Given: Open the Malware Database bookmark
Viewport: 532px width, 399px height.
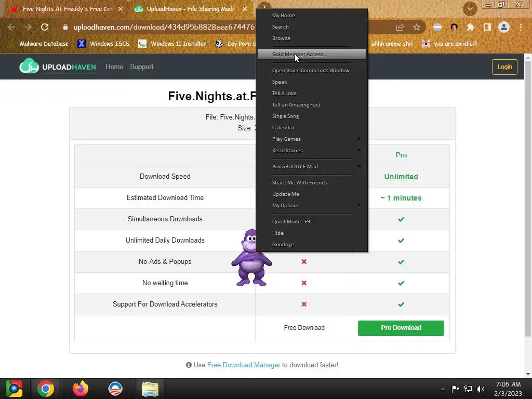Looking at the screenshot, I should click(x=39, y=44).
